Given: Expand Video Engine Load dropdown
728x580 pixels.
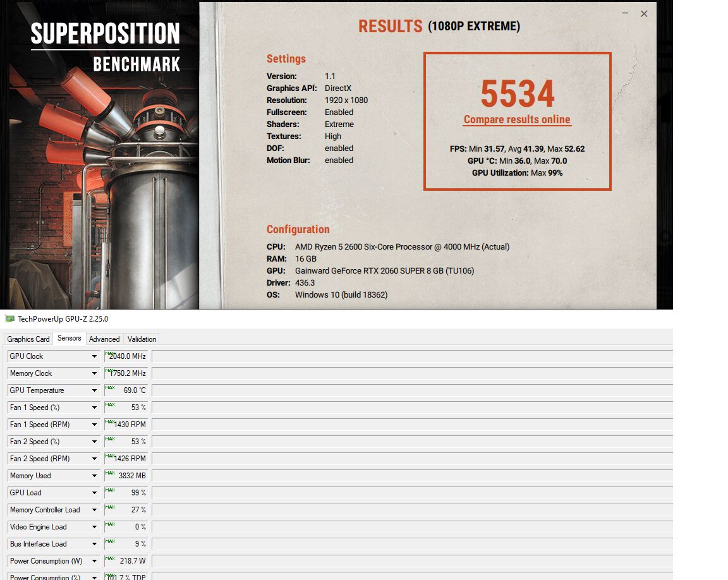Looking at the screenshot, I should point(94,527).
